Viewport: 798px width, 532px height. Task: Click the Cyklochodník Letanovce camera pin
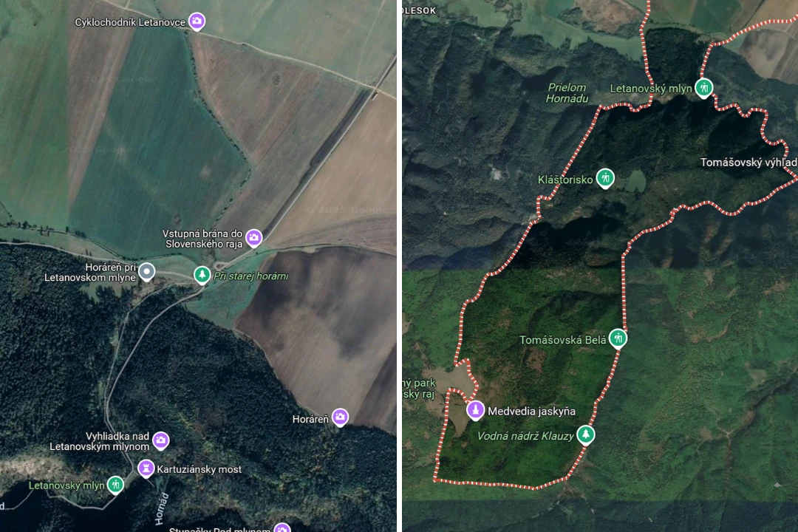coord(197,21)
